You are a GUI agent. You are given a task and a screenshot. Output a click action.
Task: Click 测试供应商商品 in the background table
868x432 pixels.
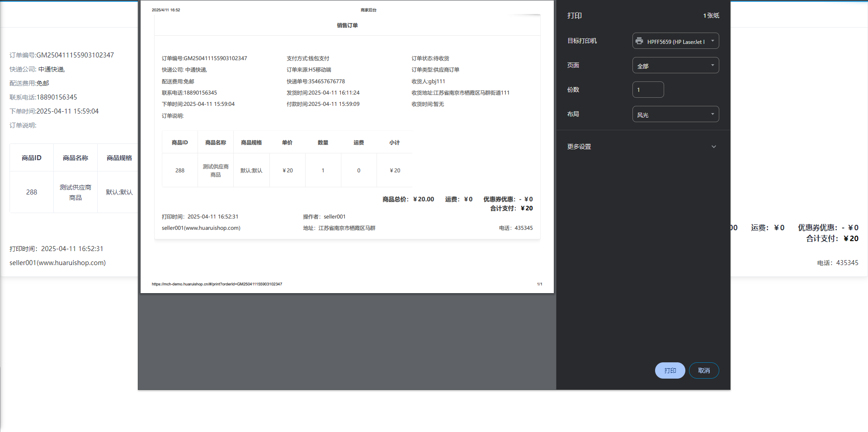tap(75, 192)
